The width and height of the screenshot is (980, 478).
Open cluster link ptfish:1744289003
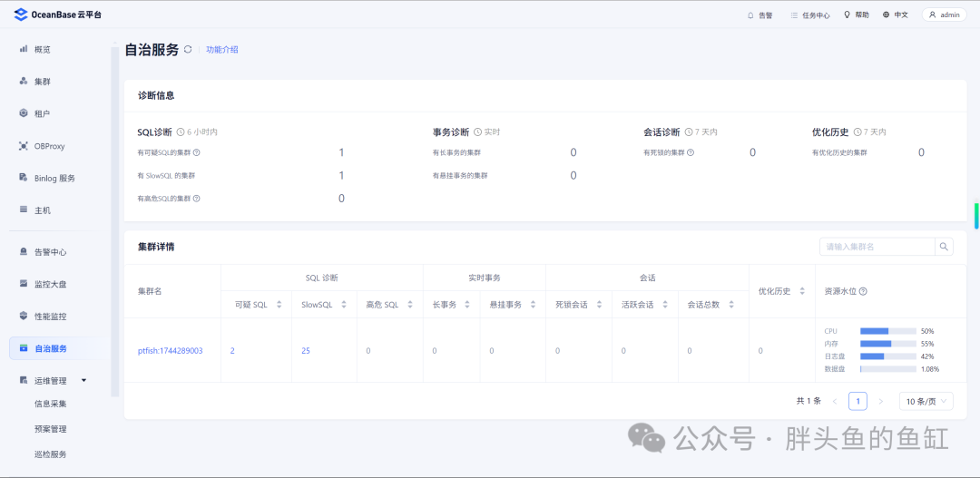pyautogui.click(x=170, y=351)
